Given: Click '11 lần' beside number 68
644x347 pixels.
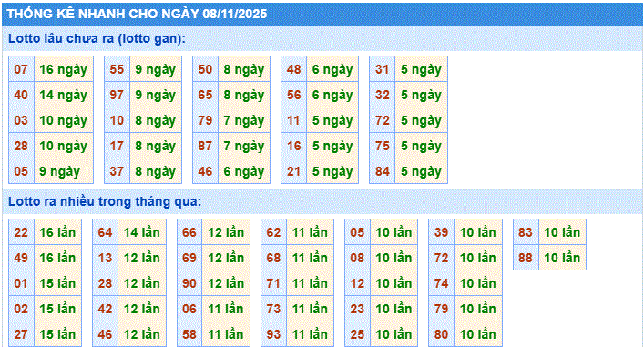Looking at the screenshot, I should coord(310,258).
